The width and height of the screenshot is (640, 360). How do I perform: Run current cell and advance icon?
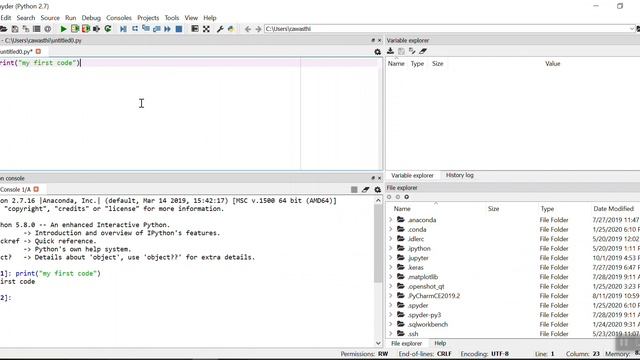[x=86, y=29]
